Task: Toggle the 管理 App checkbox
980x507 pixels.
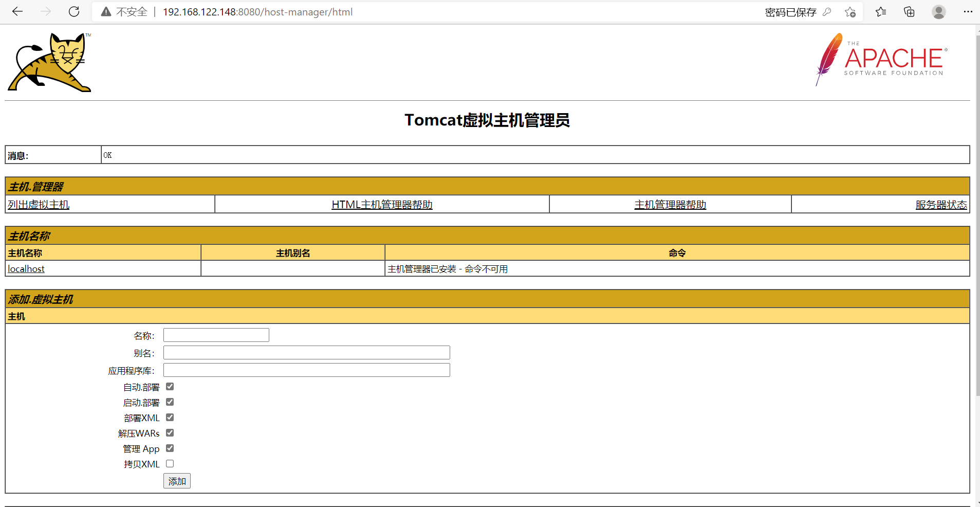Action: 170,448
